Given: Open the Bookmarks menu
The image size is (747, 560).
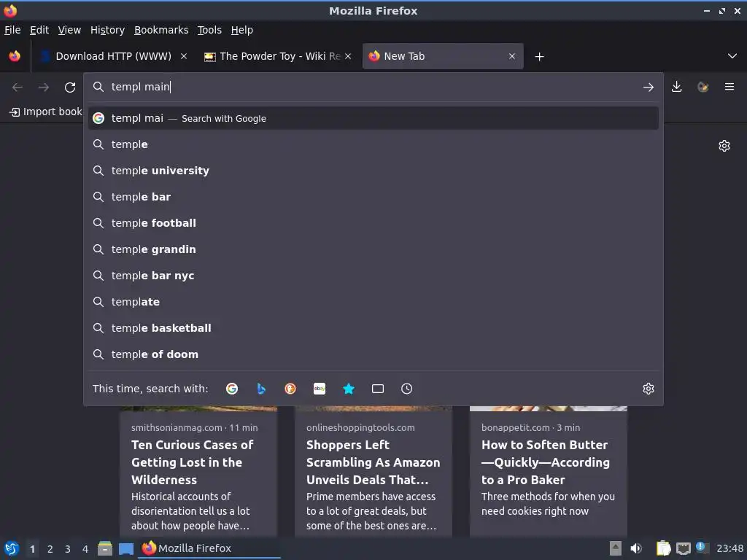Looking at the screenshot, I should 161,30.
